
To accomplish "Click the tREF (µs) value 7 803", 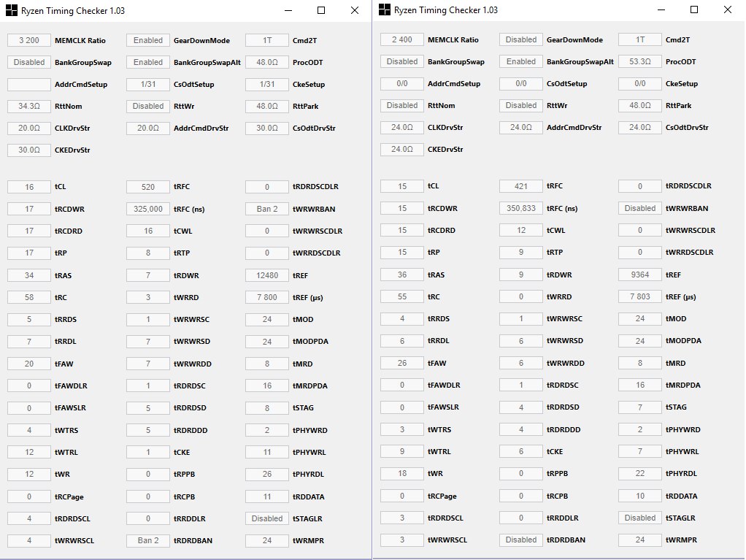I will pyautogui.click(x=640, y=296).
